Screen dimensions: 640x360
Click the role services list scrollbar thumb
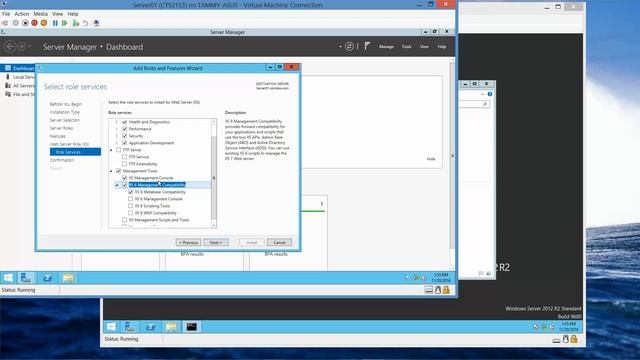pyautogui.click(x=213, y=178)
